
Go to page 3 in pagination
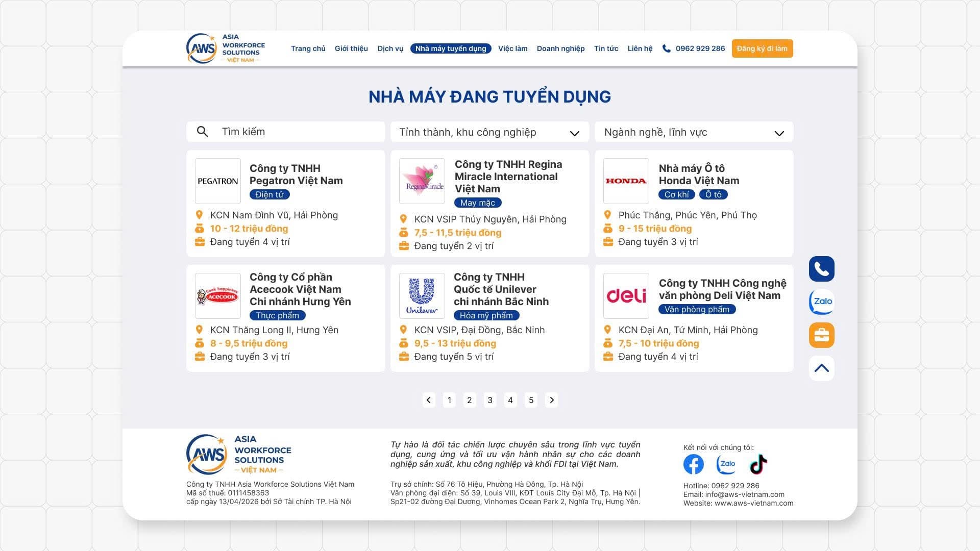point(490,400)
